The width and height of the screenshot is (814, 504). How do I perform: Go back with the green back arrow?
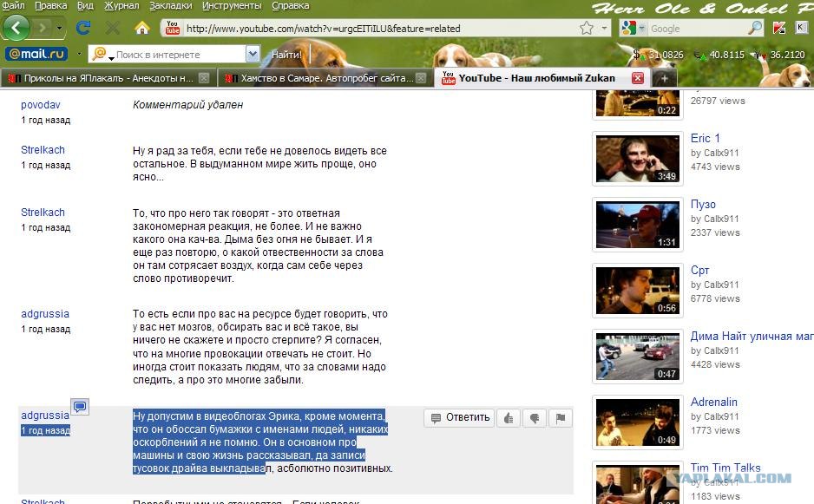click(16, 28)
